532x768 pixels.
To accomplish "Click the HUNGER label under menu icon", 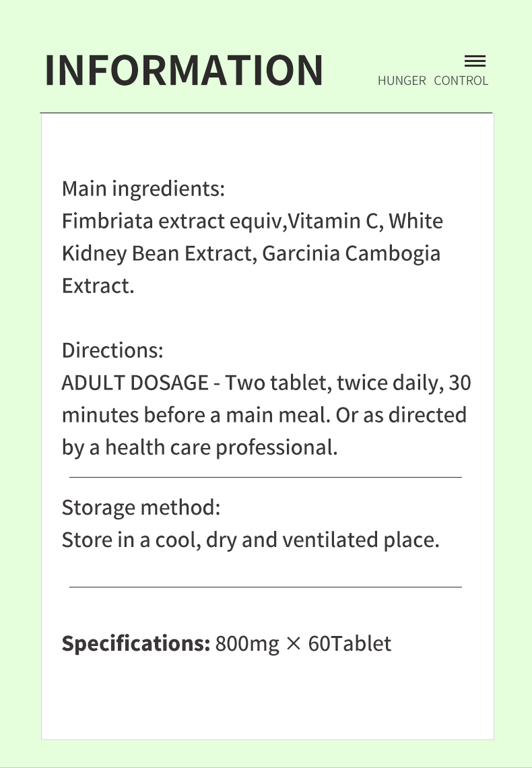I will pos(401,81).
